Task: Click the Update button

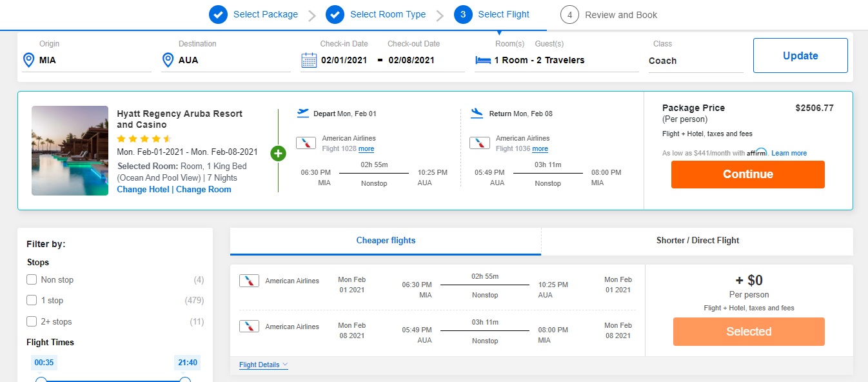Action: pos(800,55)
